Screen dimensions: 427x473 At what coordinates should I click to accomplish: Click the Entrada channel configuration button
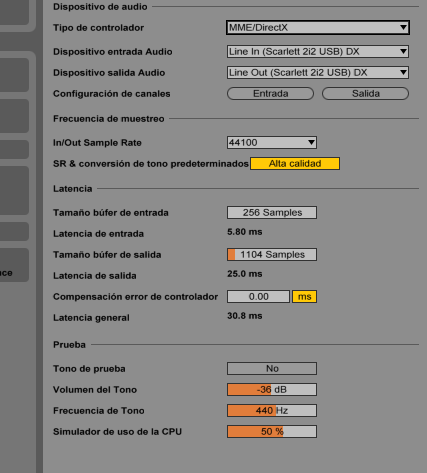(x=270, y=94)
